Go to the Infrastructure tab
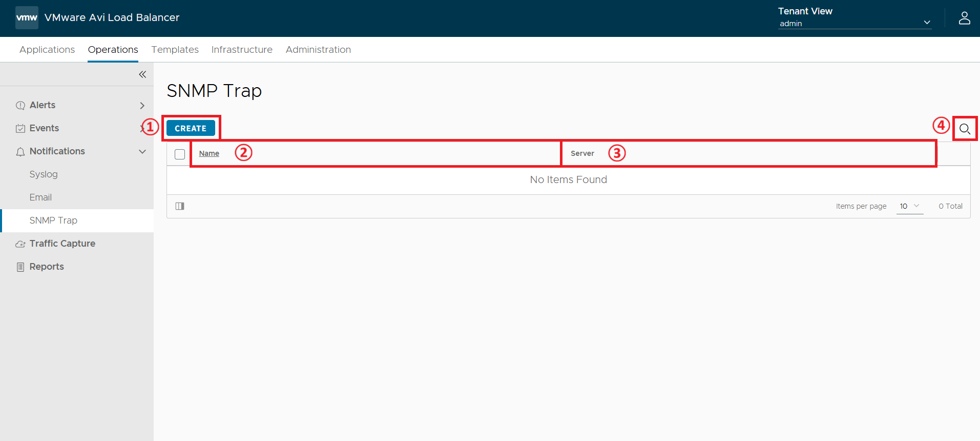 (x=242, y=50)
